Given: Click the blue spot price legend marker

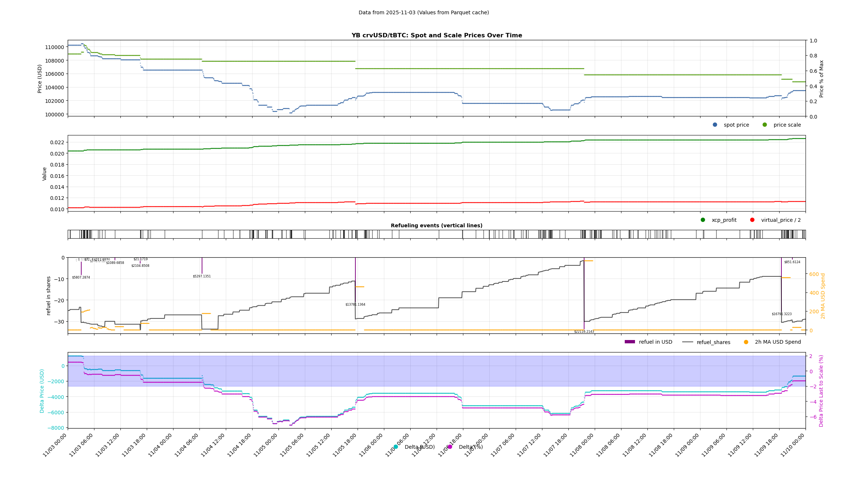Looking at the screenshot, I should point(715,125).
